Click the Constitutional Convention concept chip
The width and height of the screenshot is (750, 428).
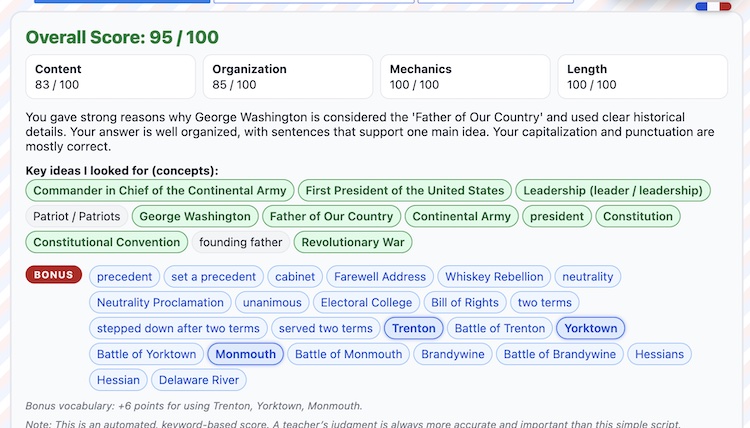coord(106,242)
